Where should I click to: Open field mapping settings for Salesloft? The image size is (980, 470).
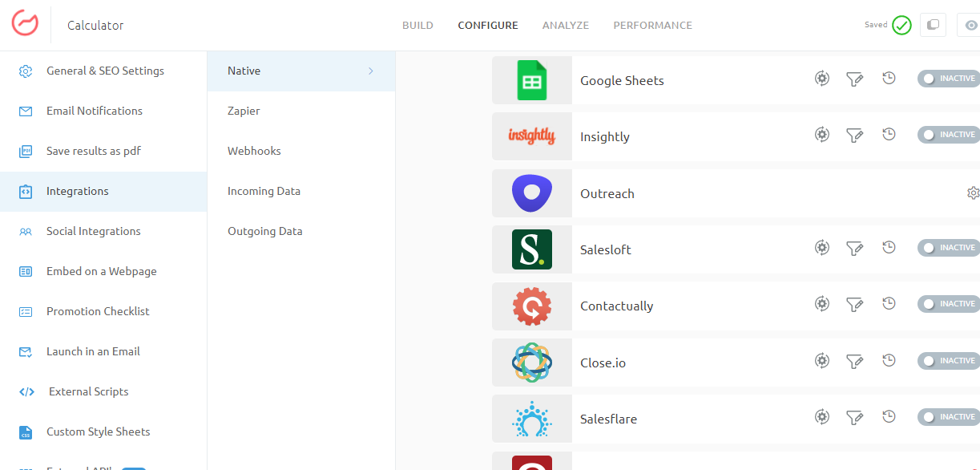pos(821,248)
